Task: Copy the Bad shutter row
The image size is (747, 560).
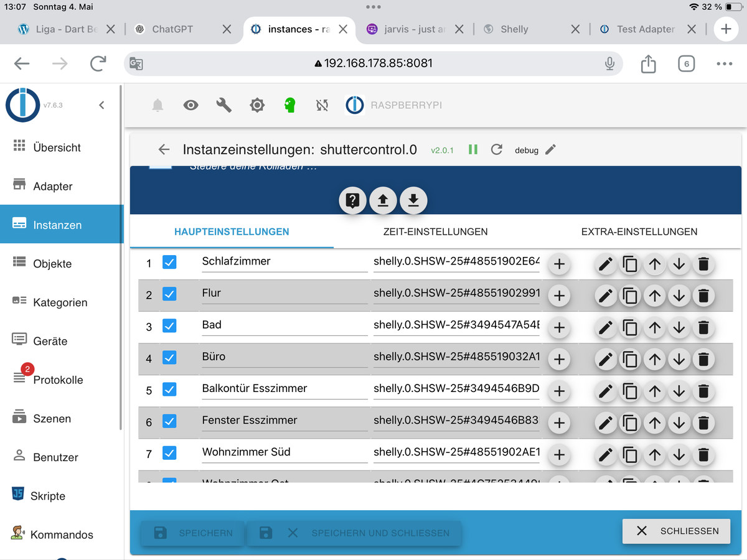Action: [630, 327]
